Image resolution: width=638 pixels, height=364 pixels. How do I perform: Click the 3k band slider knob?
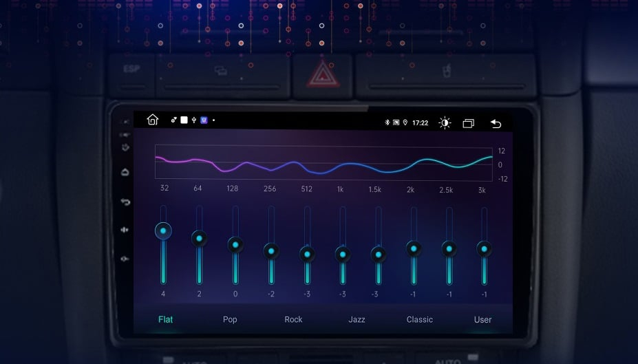click(485, 248)
